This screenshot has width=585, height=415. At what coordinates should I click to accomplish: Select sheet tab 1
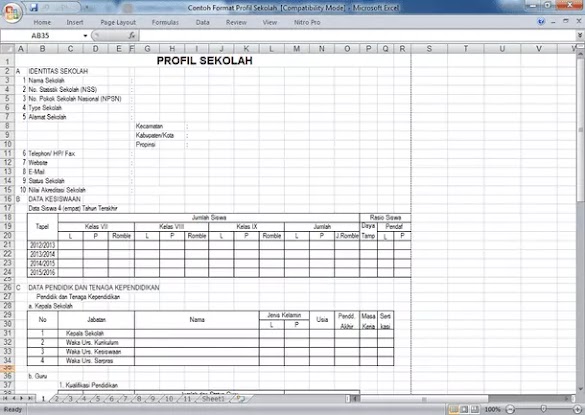(43, 399)
